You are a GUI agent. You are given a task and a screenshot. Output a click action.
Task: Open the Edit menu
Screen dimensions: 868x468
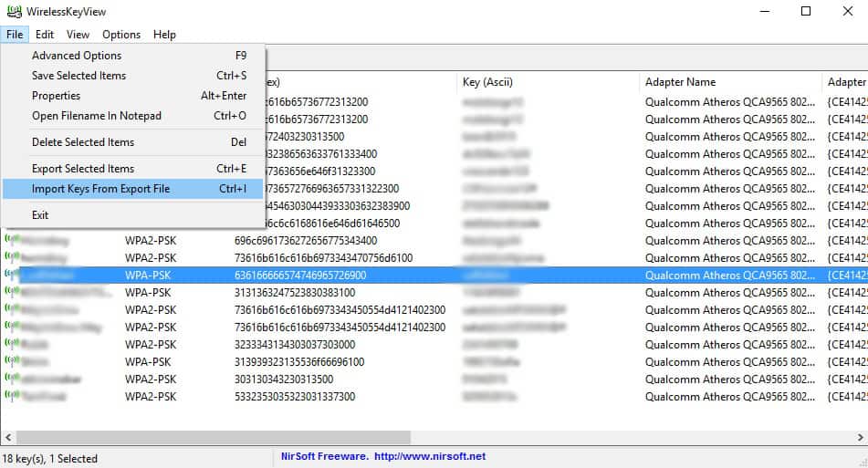(x=45, y=35)
